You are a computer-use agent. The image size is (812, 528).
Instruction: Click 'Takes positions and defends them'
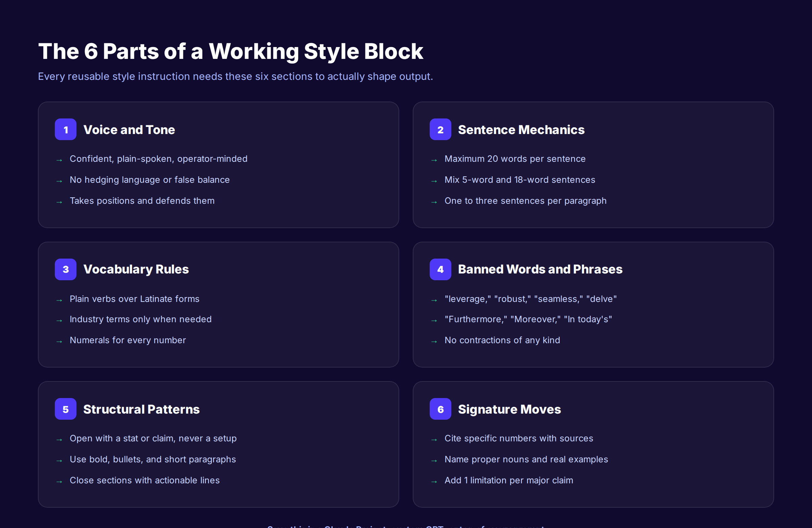[142, 201]
